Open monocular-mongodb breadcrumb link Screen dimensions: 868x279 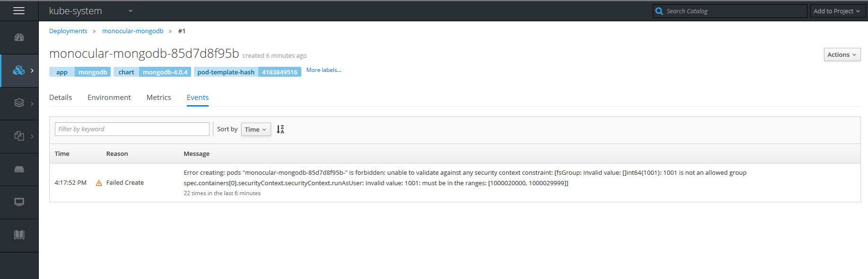point(133,31)
